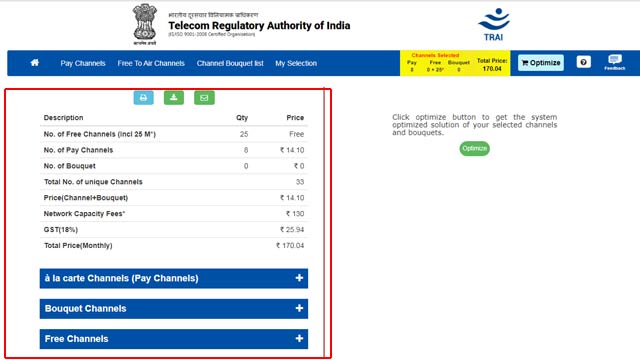Click the national emblem of India logo
640x360 pixels.
point(144,24)
